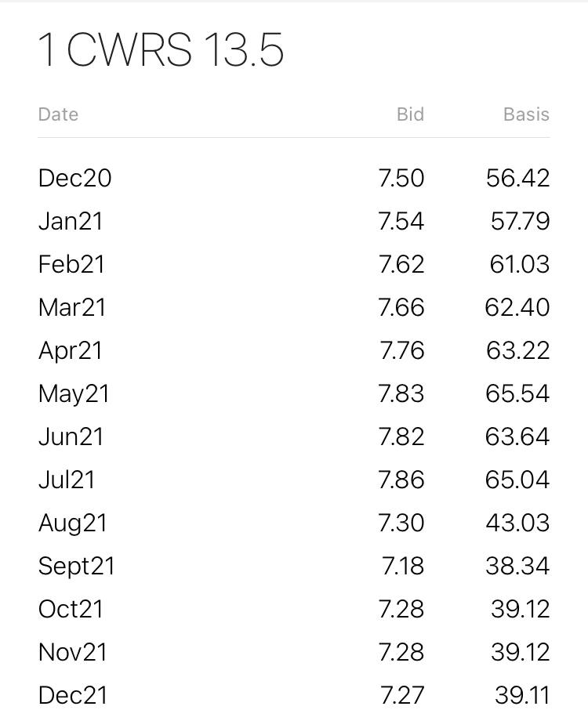Tap the Feb21 basis 61.03
The image size is (588, 728).
(x=520, y=264)
